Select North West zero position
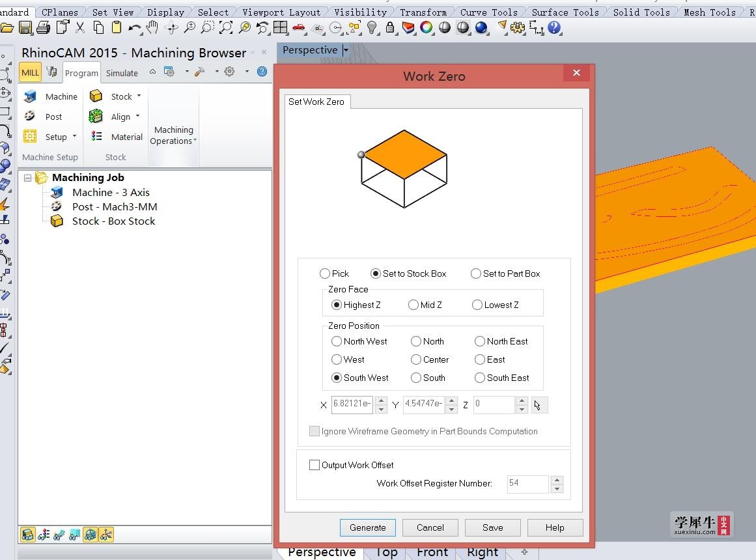The width and height of the screenshot is (756, 560). coord(337,341)
